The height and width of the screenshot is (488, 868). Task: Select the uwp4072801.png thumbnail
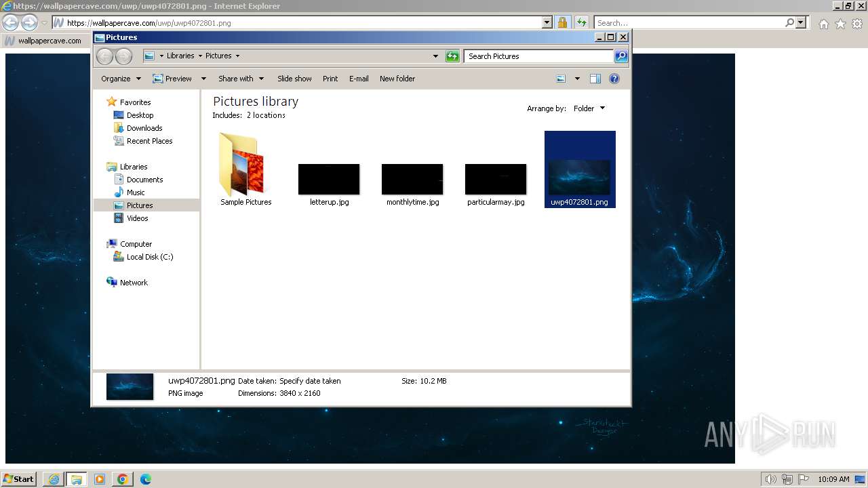(580, 177)
